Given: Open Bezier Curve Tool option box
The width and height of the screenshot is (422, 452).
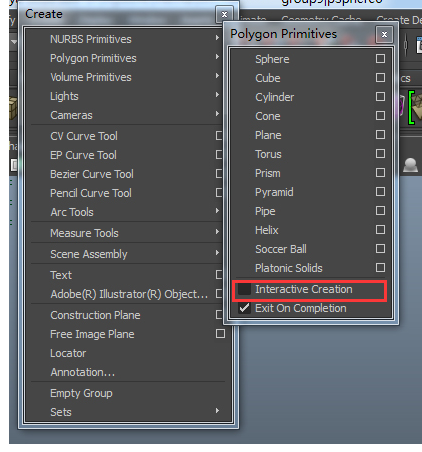Looking at the screenshot, I should tap(219, 174).
